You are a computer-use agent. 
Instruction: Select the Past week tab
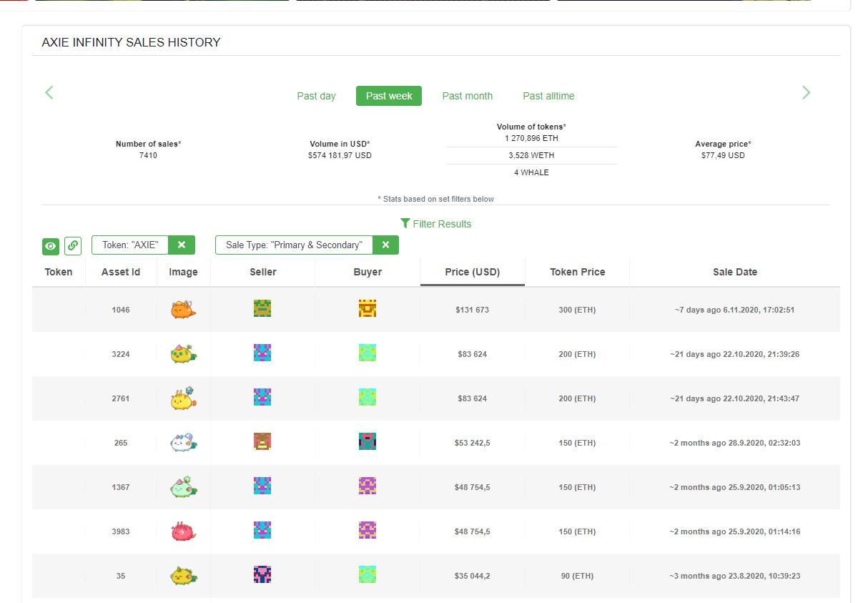[389, 96]
